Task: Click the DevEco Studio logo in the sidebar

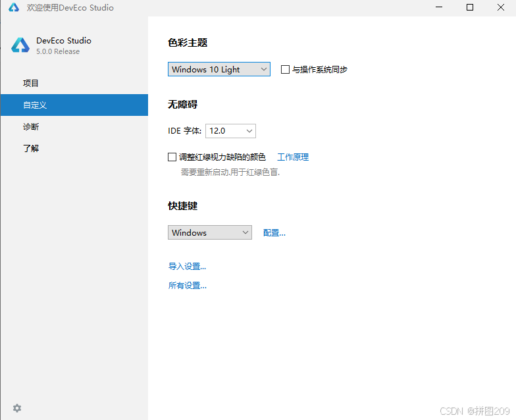Action: [20, 45]
